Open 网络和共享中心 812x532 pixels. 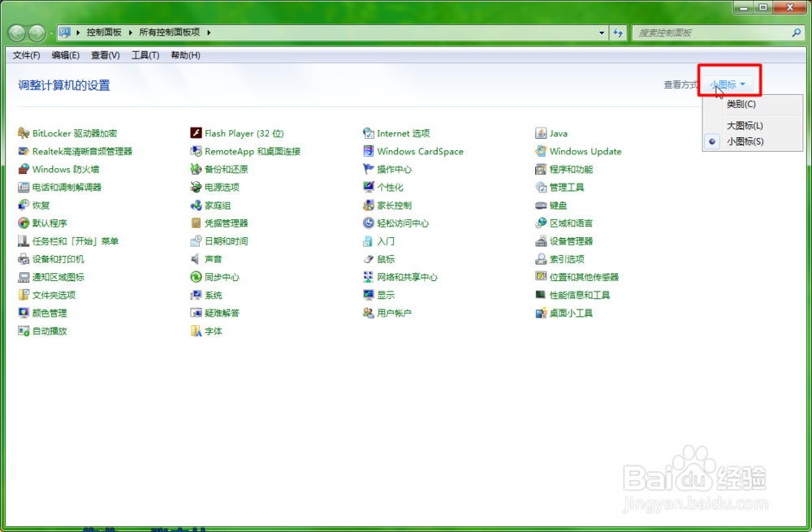pyautogui.click(x=410, y=277)
